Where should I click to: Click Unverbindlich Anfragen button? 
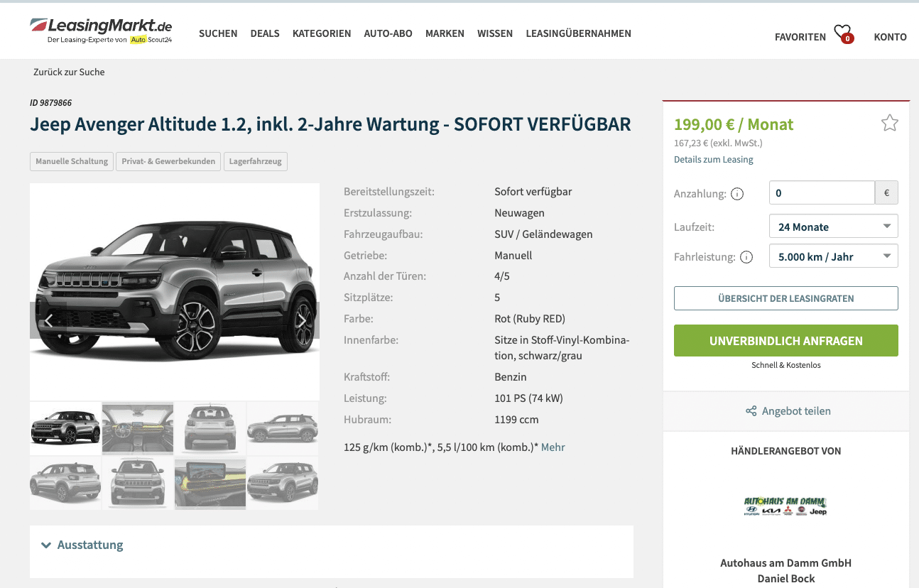click(x=785, y=341)
